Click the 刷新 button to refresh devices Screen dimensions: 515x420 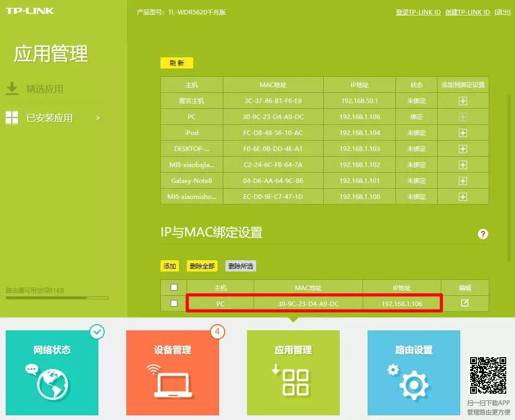click(x=176, y=63)
